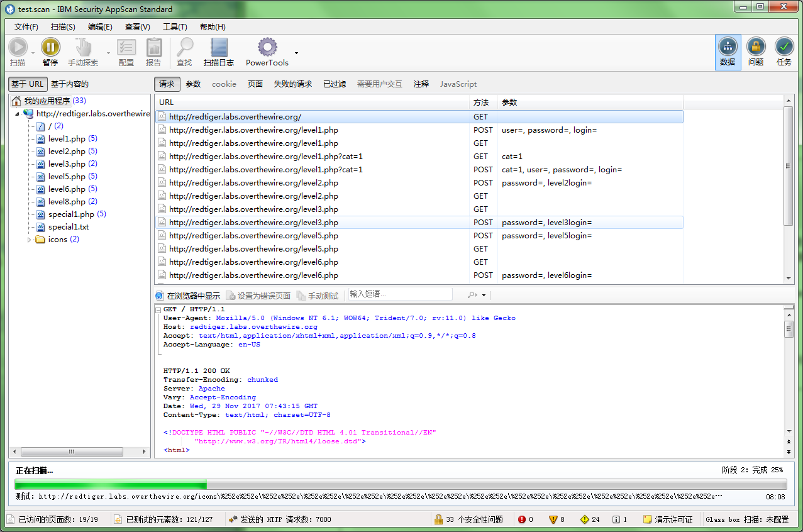Viewport: 803px width, 532px height.
Task: Select the Failed Requests (失败的请求) tab
Action: [293, 84]
